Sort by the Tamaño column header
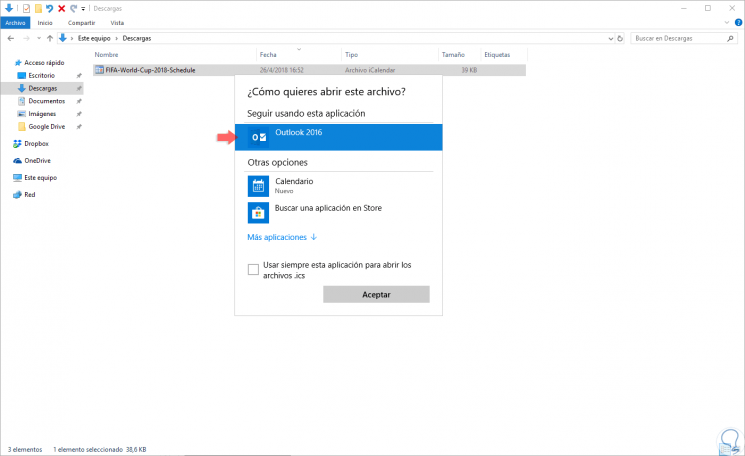Viewport: 745px width, 456px height. tap(453, 55)
